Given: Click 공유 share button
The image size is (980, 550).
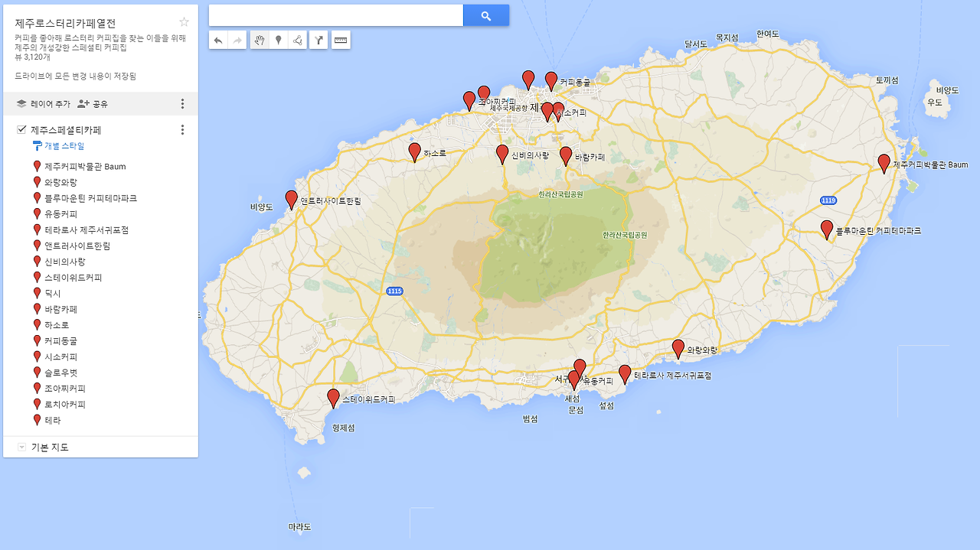Looking at the screenshot, I should (93, 104).
